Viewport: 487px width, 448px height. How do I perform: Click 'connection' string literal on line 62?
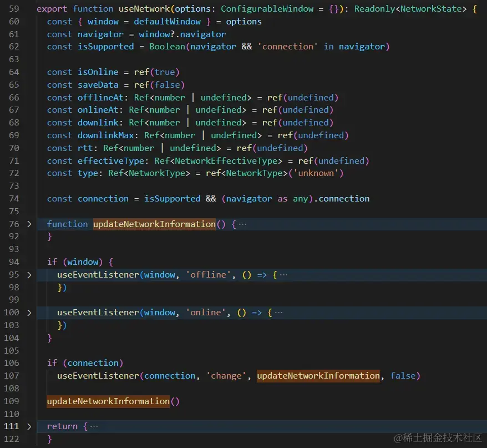[x=288, y=47]
